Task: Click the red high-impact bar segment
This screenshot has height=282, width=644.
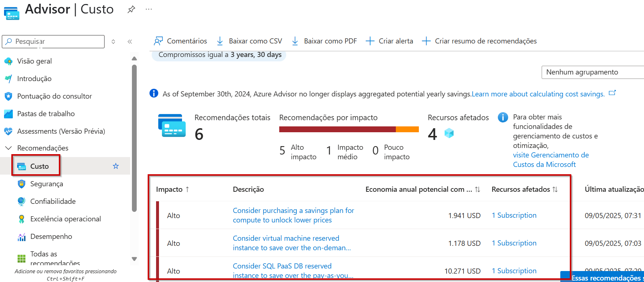Action: tap(337, 129)
